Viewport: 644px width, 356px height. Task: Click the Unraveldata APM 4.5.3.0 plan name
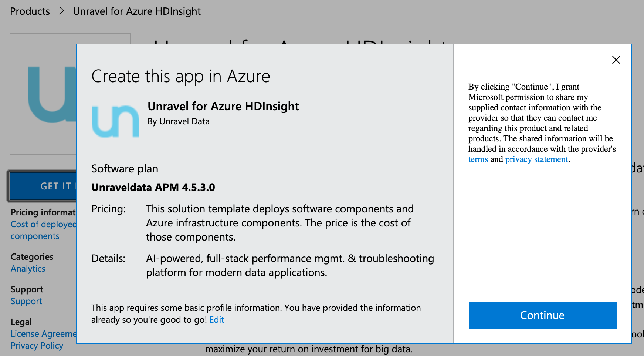tap(153, 187)
